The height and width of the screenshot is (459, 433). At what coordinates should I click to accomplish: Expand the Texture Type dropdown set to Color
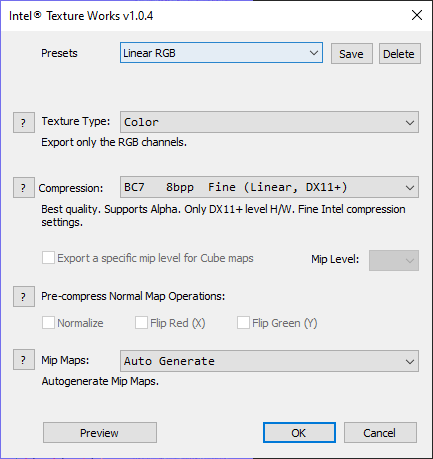pyautogui.click(x=269, y=122)
